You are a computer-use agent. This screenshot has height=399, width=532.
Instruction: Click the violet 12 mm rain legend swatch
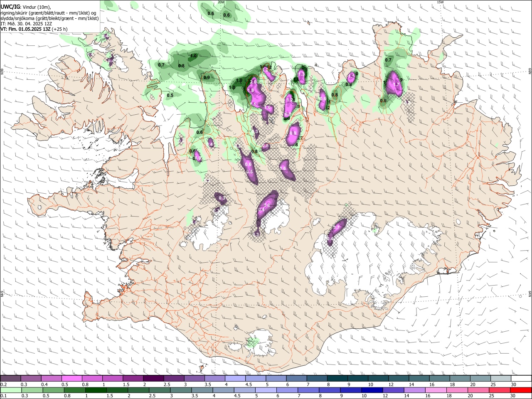coord(394,390)
